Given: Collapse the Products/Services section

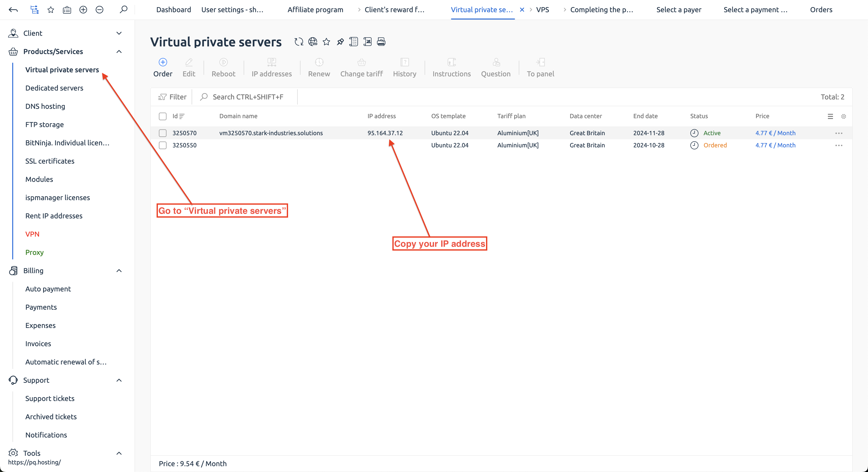Looking at the screenshot, I should coord(119,51).
